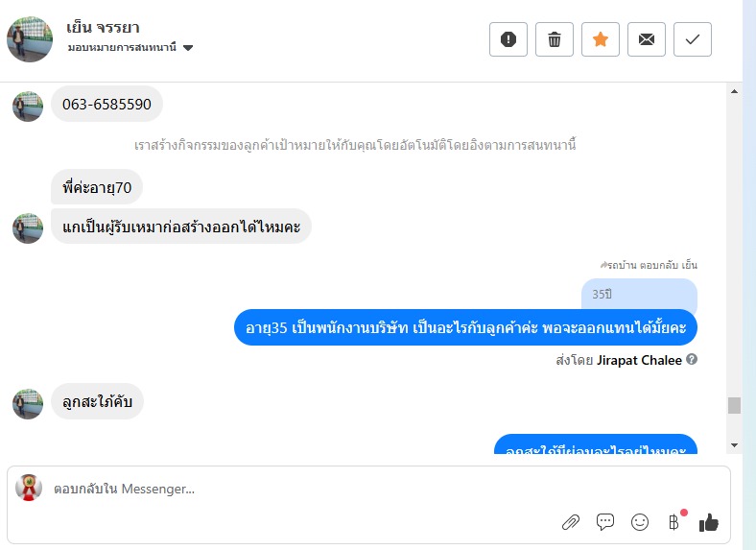
Task: Attach a file with paperclip icon
Action: click(571, 522)
